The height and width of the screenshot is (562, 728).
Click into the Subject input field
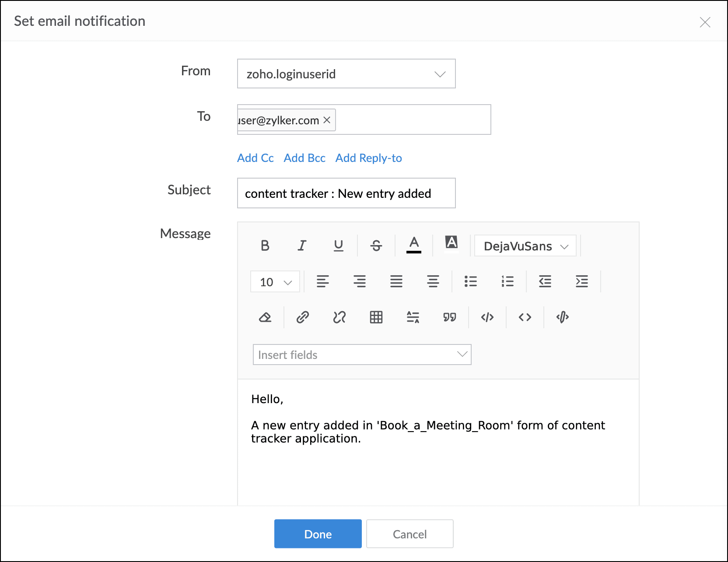click(x=346, y=193)
